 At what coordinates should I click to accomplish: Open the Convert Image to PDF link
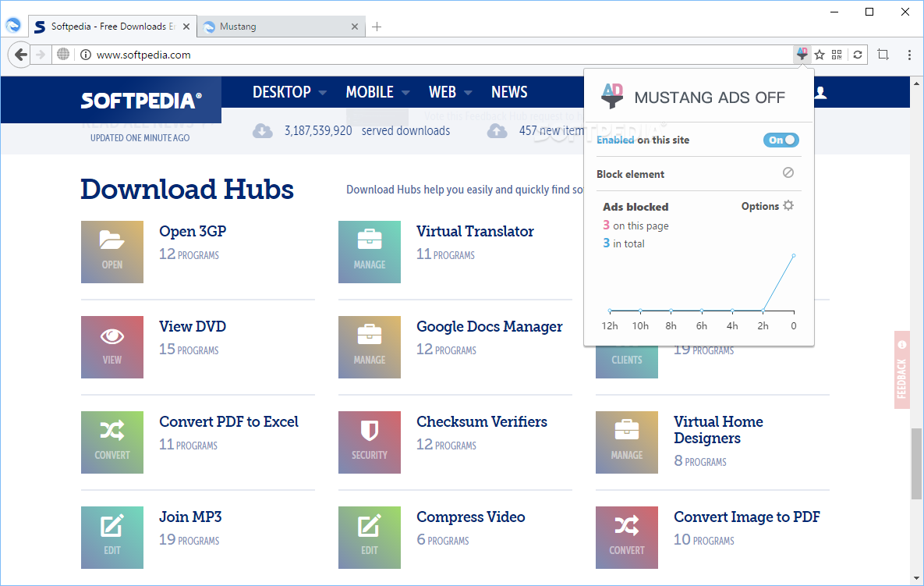click(x=747, y=517)
